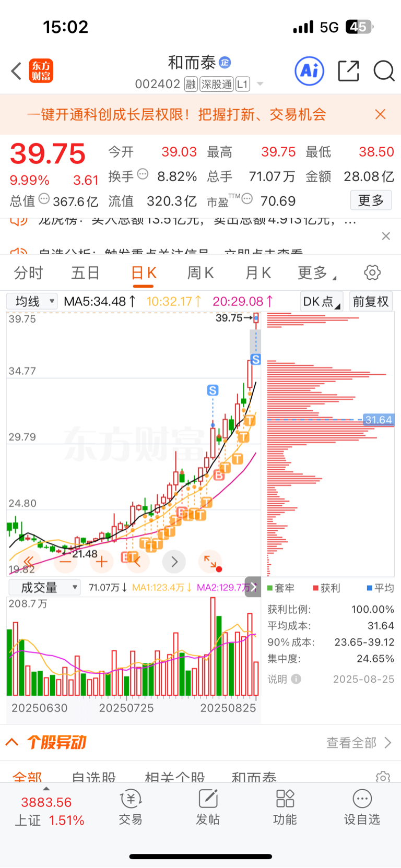The height and width of the screenshot is (868, 401).
Task: Dismiss the 龙虎榜 news ticker
Action: click(386, 236)
